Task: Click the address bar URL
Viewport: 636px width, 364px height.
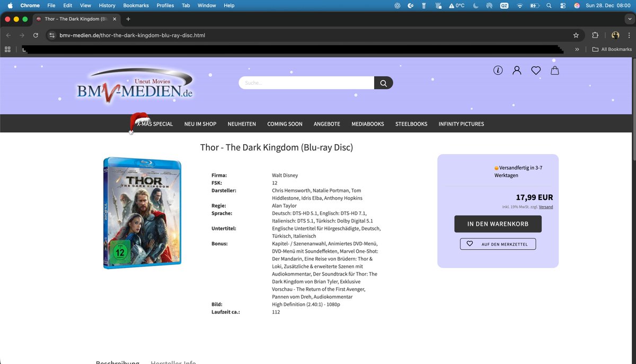Action: point(132,35)
